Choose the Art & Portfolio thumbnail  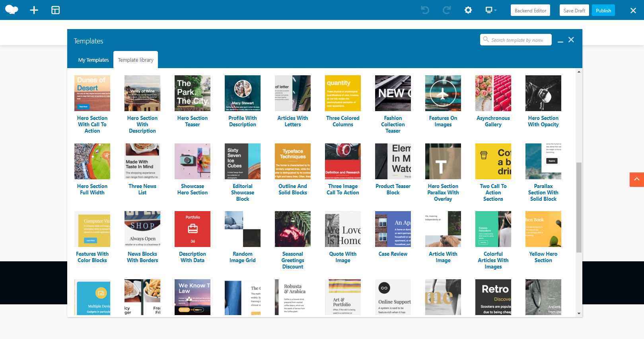coord(343,297)
